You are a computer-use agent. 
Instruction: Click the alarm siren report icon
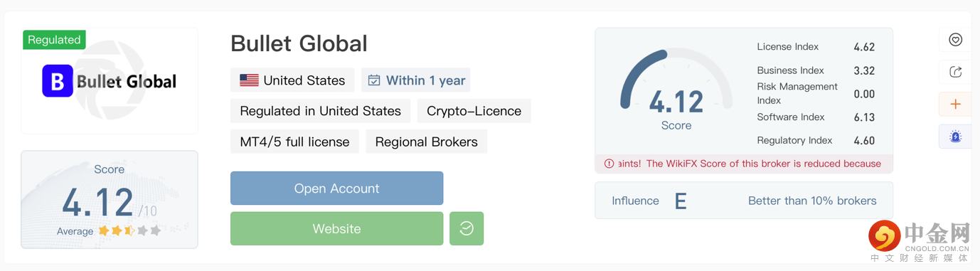[955, 137]
